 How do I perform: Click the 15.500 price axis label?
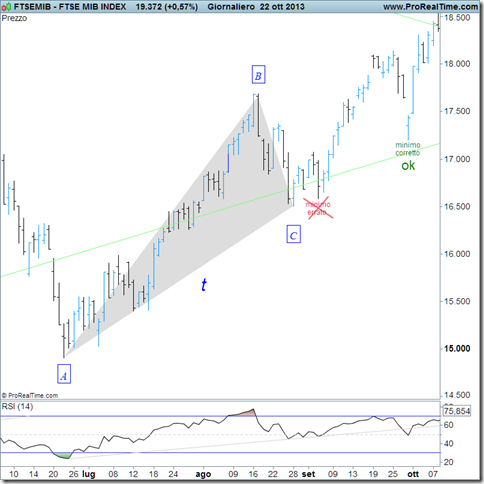pyautogui.click(x=457, y=301)
